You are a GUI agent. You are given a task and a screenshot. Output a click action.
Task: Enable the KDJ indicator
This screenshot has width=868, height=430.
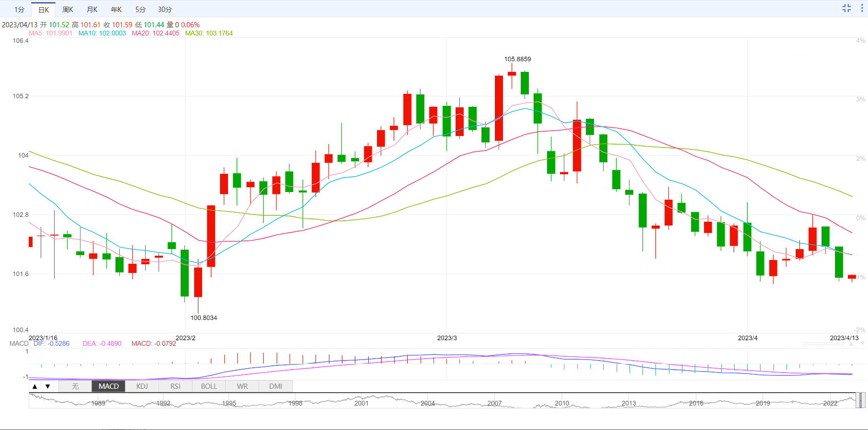[142, 386]
